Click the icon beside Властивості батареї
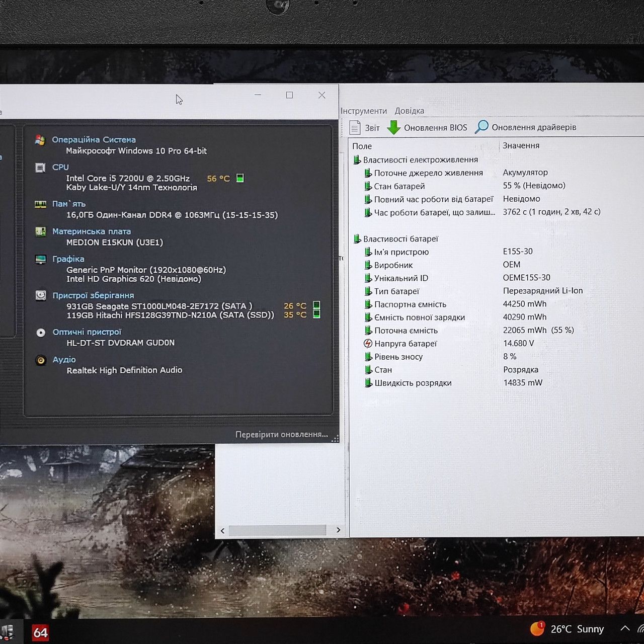Image resolution: width=644 pixels, height=644 pixels. (357, 239)
